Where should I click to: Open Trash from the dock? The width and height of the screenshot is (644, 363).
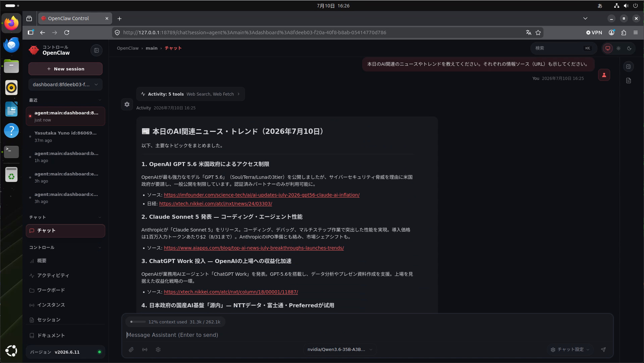[x=11, y=175]
